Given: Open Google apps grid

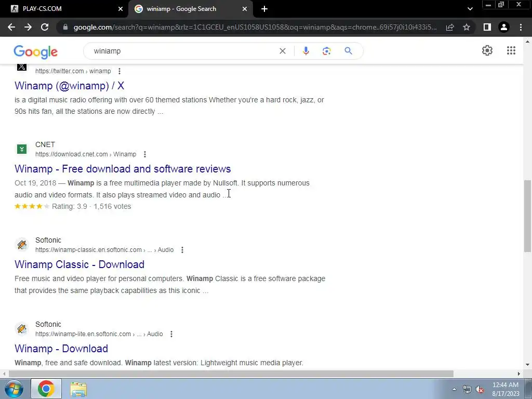Looking at the screenshot, I should coord(511,50).
